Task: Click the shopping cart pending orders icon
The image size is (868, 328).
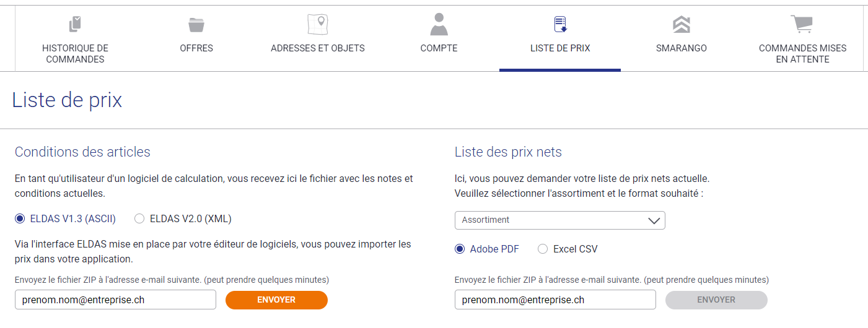Action: pos(802,25)
